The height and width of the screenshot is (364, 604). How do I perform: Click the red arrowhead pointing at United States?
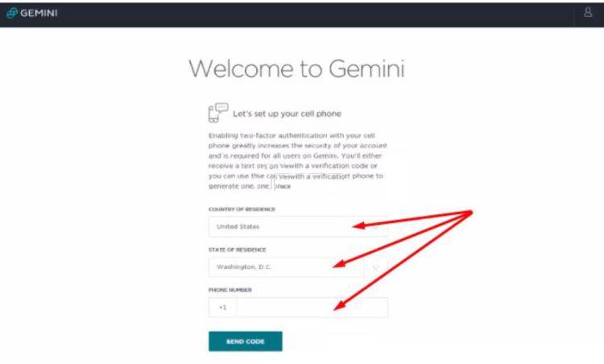pyautogui.click(x=358, y=225)
